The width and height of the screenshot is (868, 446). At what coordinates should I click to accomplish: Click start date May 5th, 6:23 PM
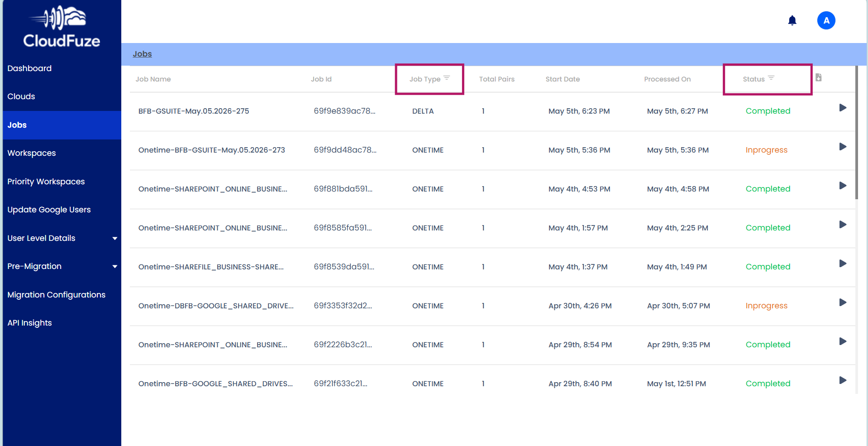click(x=579, y=111)
